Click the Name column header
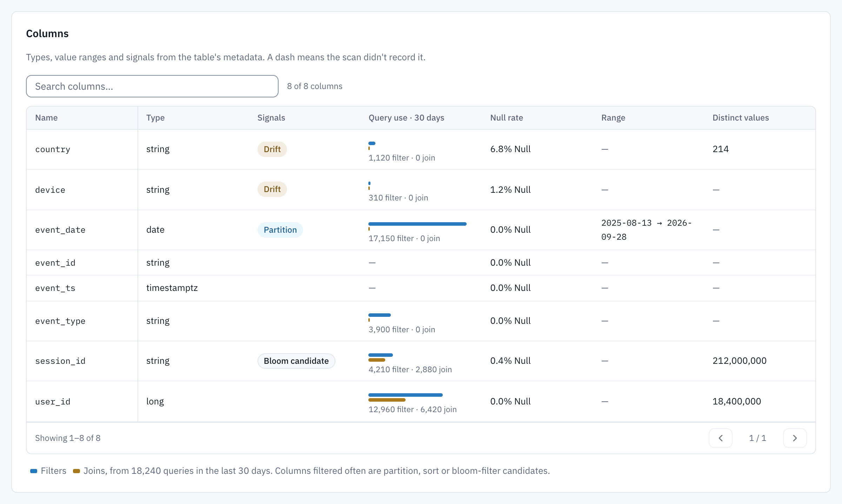This screenshot has height=504, width=842. pos(46,118)
